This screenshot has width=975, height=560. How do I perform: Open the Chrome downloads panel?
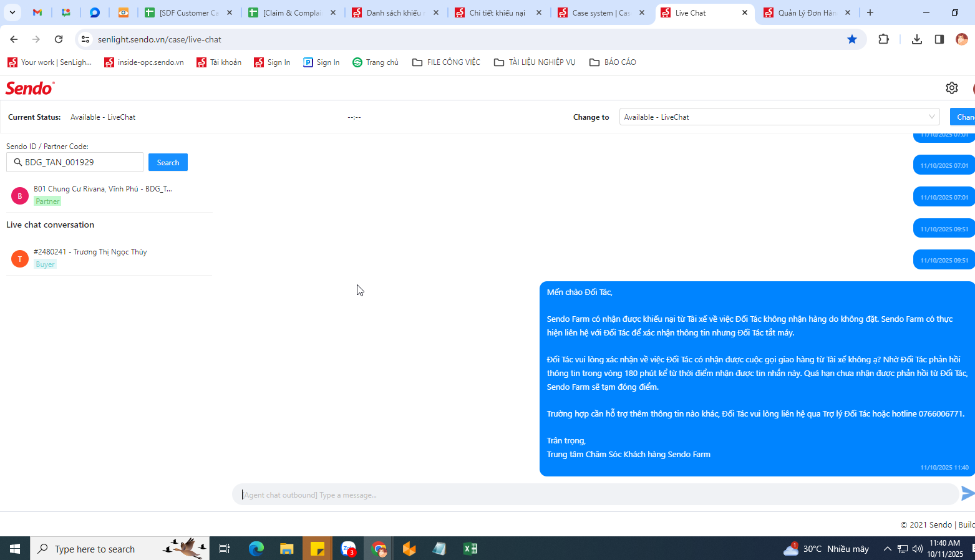point(916,39)
